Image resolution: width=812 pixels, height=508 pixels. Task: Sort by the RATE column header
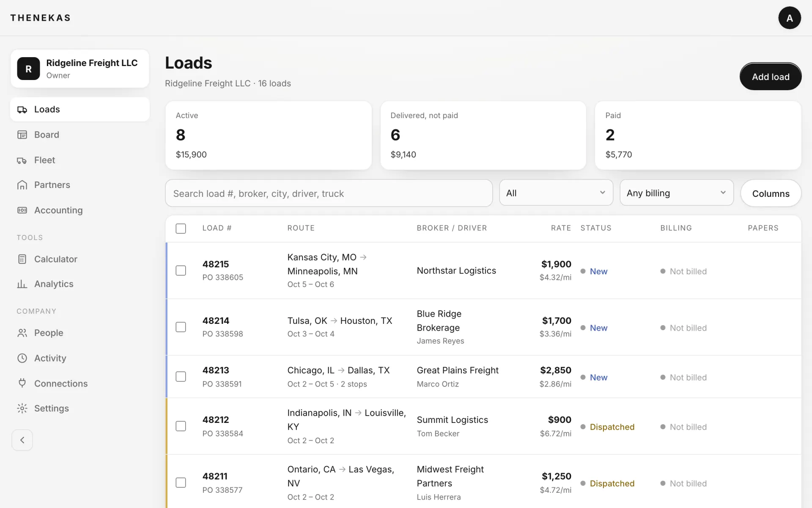point(561,228)
